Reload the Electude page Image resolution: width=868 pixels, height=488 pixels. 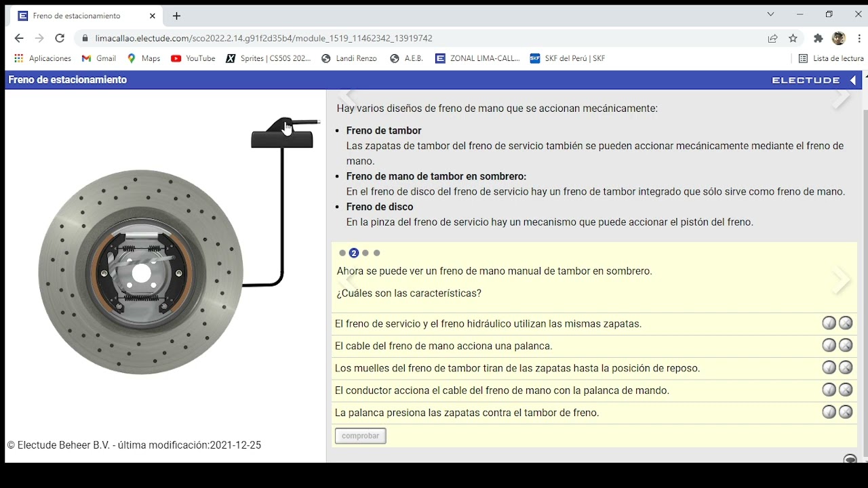(x=60, y=39)
